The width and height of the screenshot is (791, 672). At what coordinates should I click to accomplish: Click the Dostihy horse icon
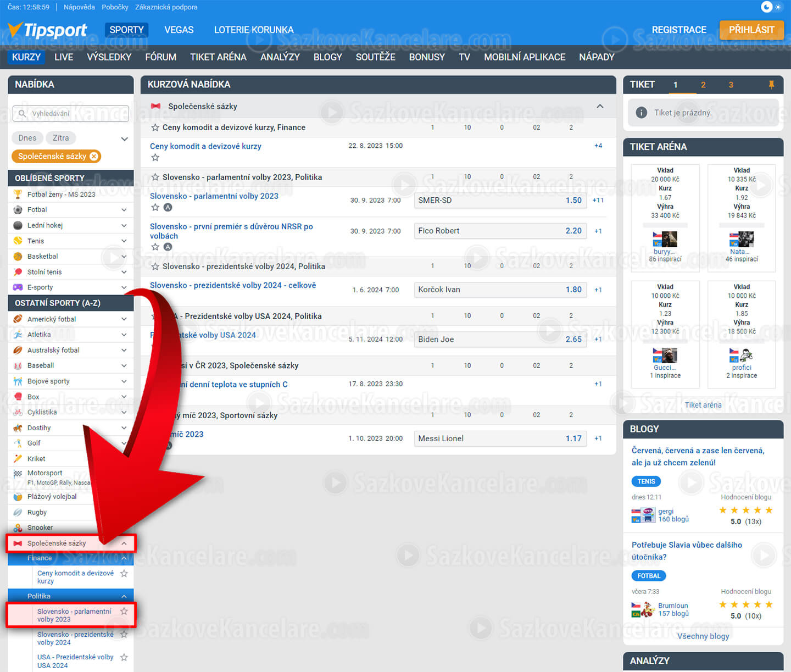coord(18,428)
